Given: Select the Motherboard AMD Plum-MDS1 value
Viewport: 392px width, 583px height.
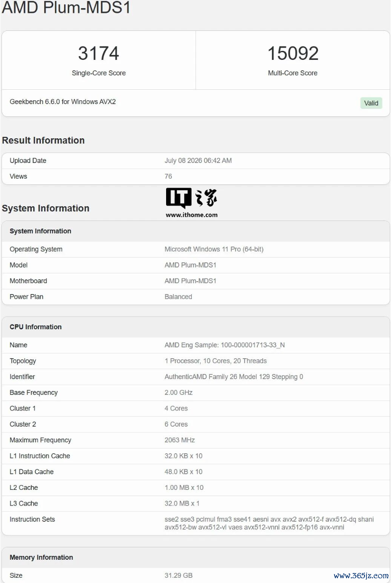Looking at the screenshot, I should pyautogui.click(x=190, y=281).
